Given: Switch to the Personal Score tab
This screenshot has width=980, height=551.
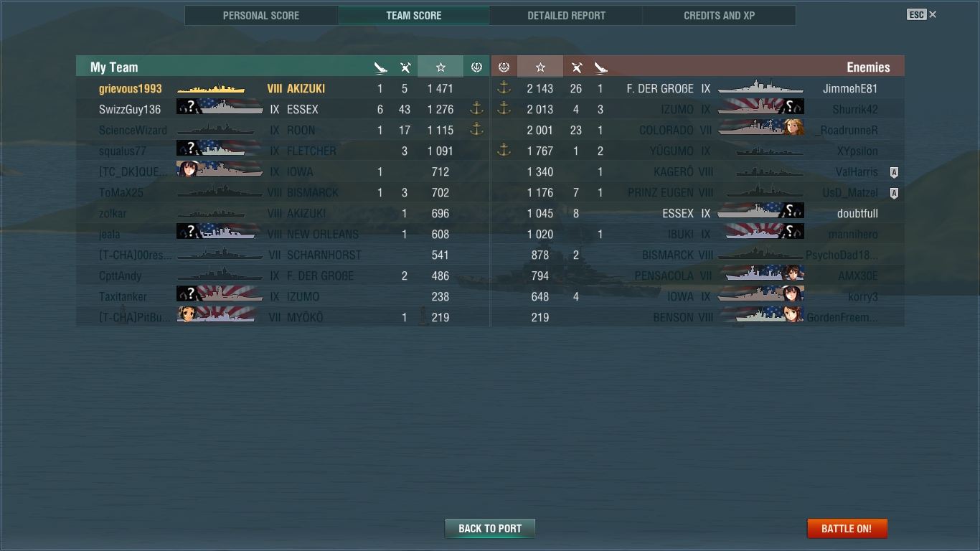Looking at the screenshot, I should coord(261,15).
